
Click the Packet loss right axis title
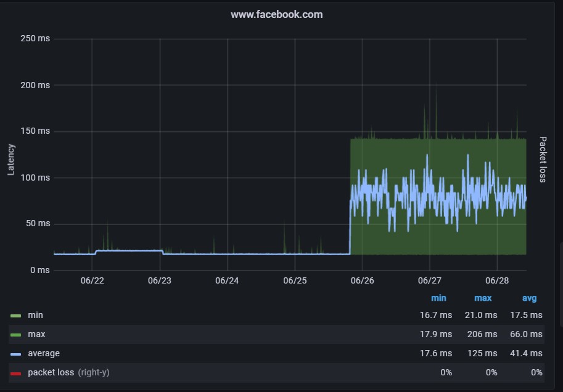[543, 160]
